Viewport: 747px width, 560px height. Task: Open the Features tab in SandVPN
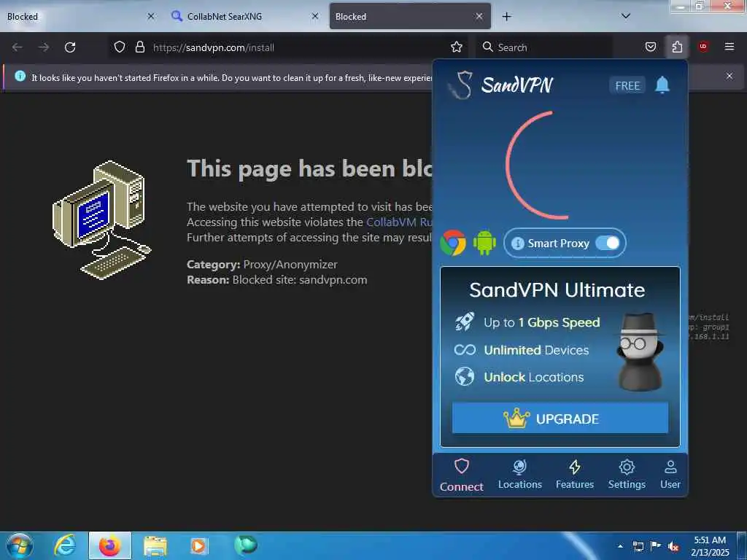pyautogui.click(x=575, y=475)
